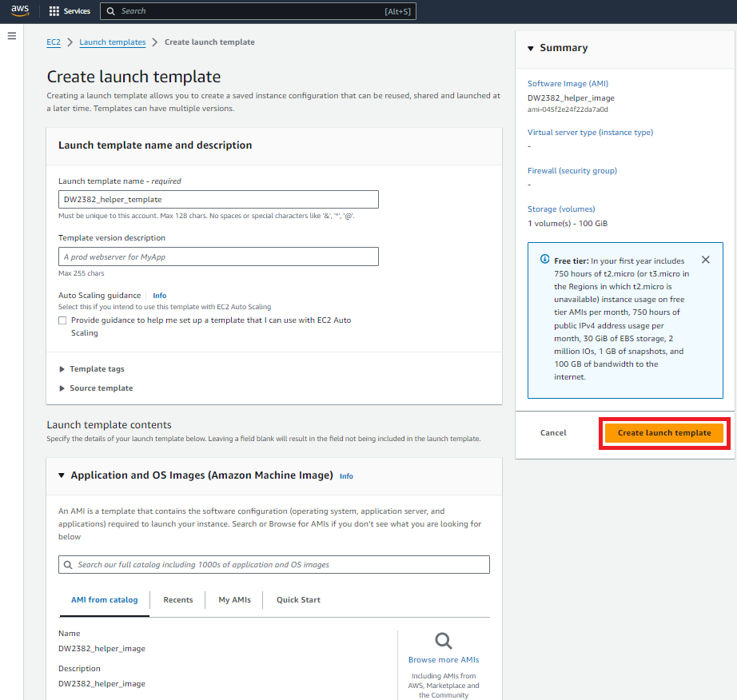Click the Browse more AMIs link
The height and width of the screenshot is (700, 737).
click(x=443, y=659)
